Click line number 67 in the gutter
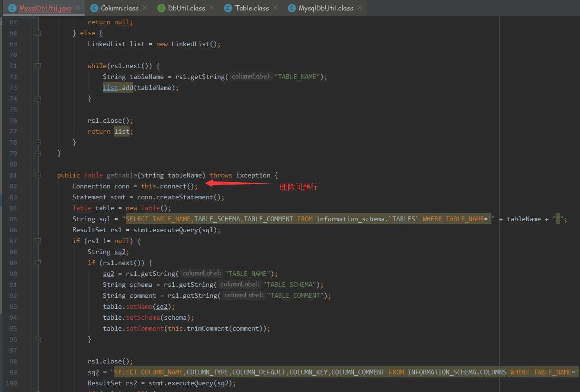The height and width of the screenshot is (392, 580). tap(13, 22)
